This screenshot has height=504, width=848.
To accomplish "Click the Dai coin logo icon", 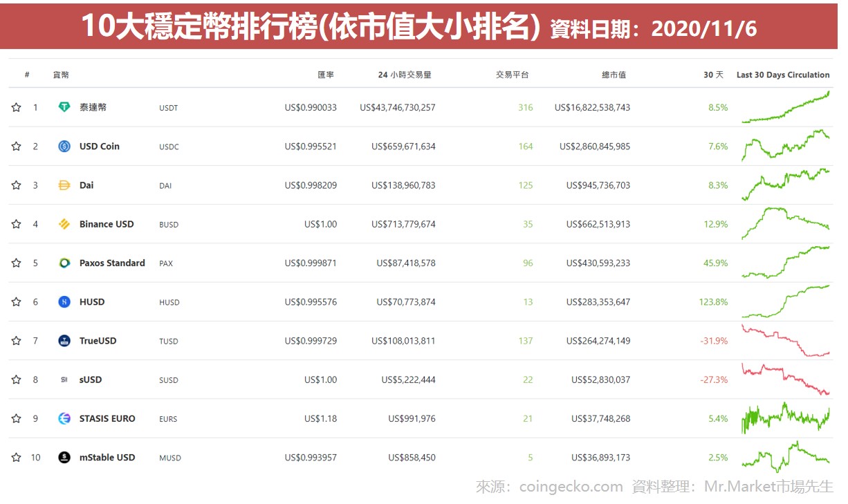I will click(x=64, y=185).
